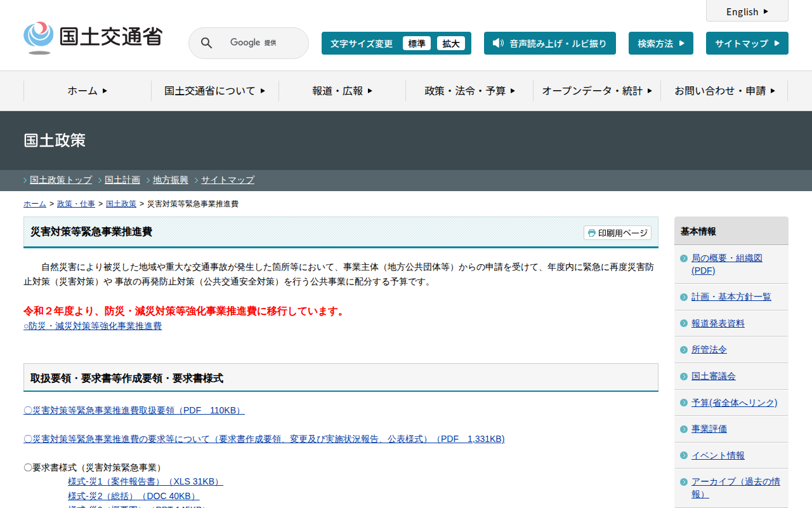Expand the ホーム navigation menu

88,91
